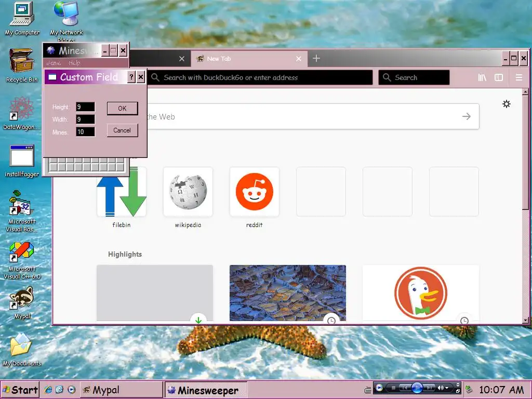This screenshot has width=532, height=399.
Task: Open the DataWagon desktop shortcut
Action: pos(22,113)
